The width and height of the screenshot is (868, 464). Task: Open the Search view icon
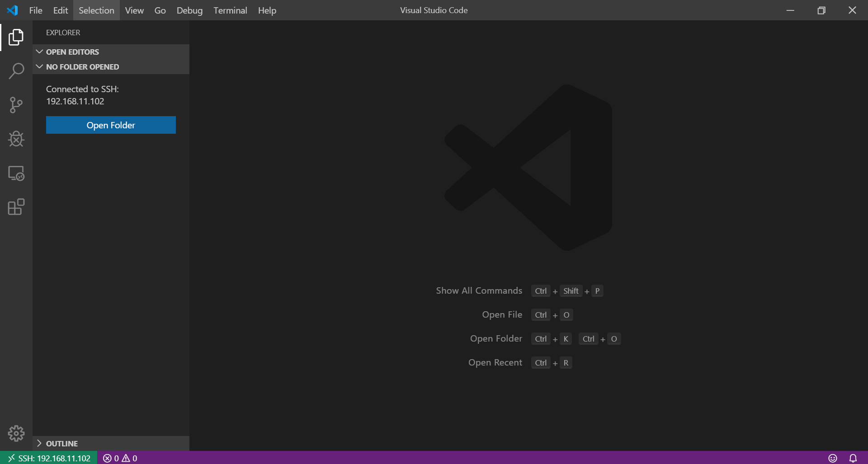point(16,71)
